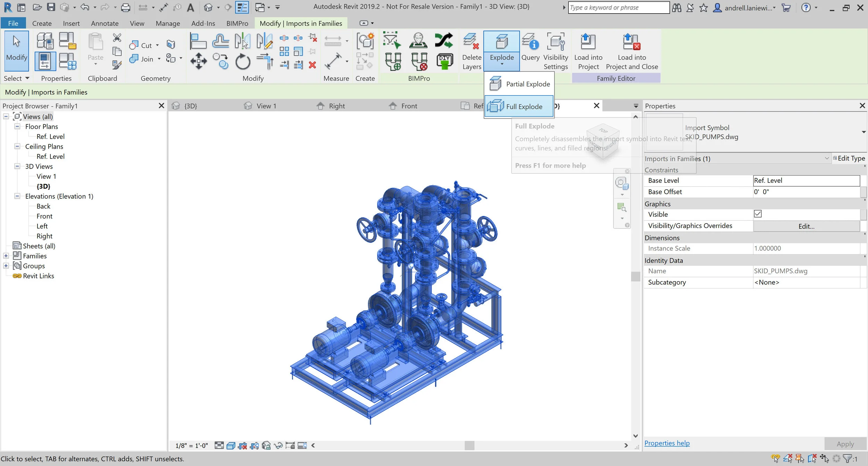Open the Right view tab
Screen dimensions: 868x466
336,106
